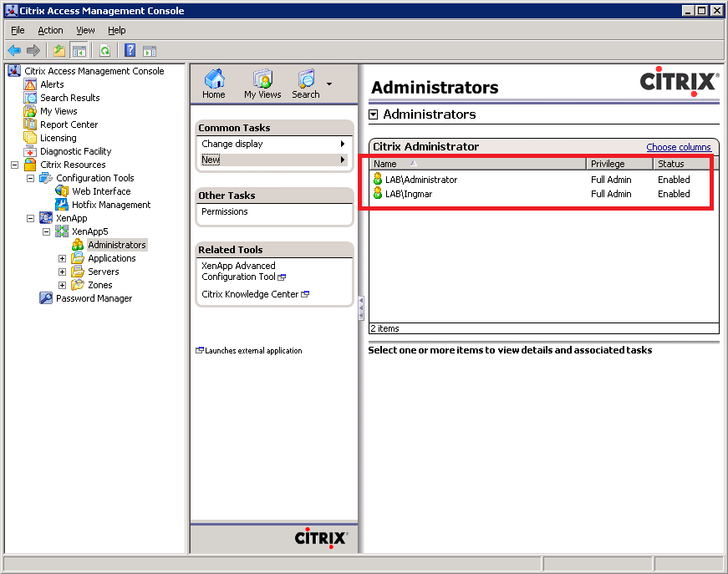Click the Up one level folder icon

coord(59,50)
